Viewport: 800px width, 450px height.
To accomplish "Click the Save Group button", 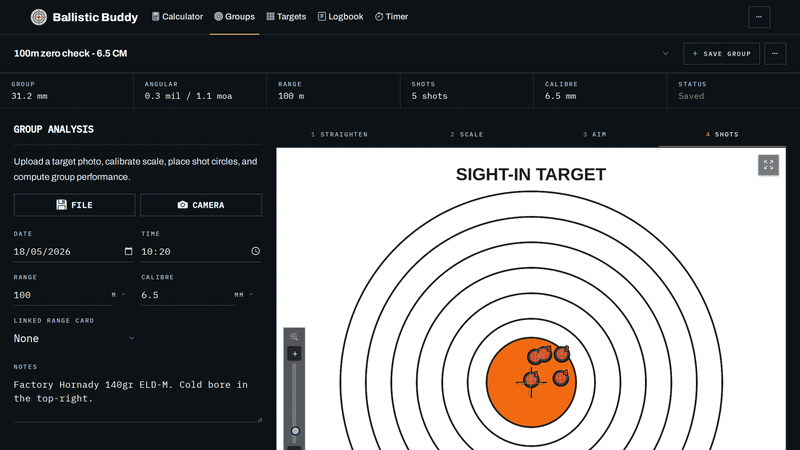I will coord(721,54).
